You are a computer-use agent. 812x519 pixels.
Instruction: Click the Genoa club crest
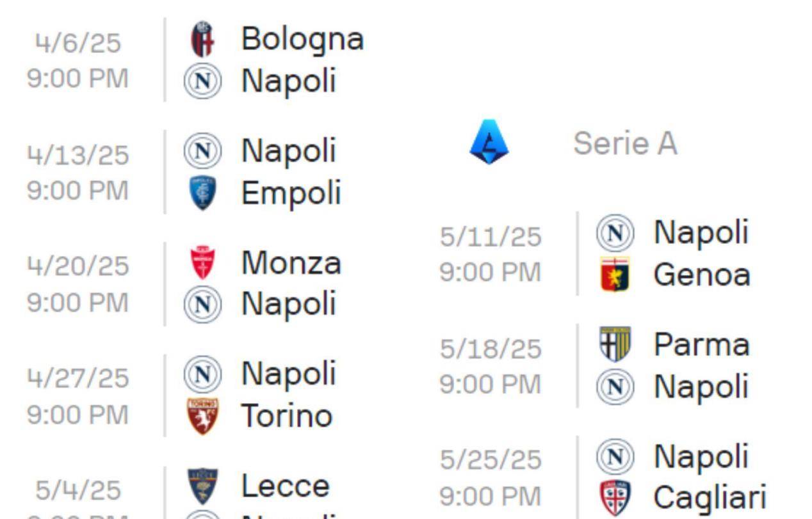[615, 275]
